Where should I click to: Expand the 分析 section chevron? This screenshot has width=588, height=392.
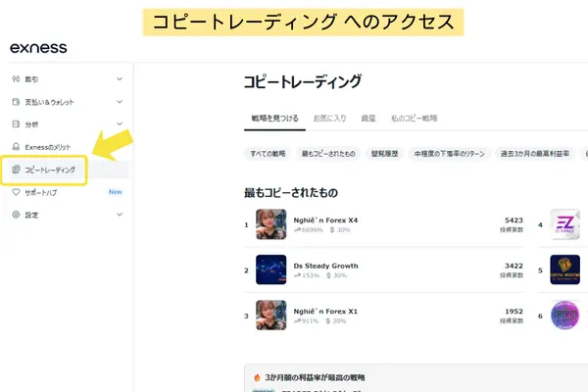120,124
